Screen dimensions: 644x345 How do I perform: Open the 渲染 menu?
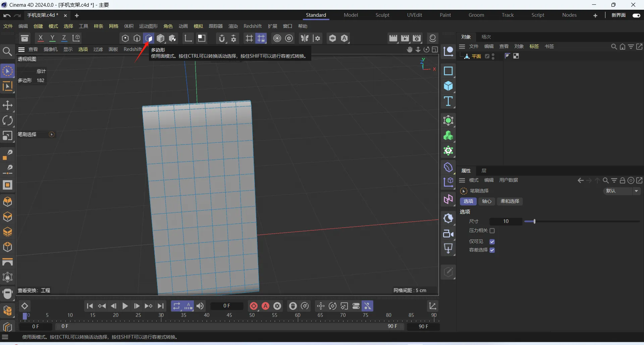point(233,26)
